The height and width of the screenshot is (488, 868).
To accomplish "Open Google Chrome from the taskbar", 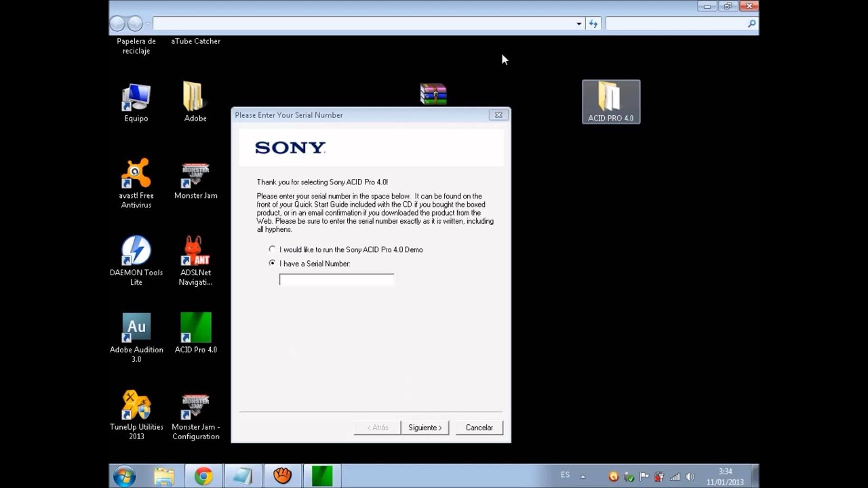I will (x=203, y=476).
